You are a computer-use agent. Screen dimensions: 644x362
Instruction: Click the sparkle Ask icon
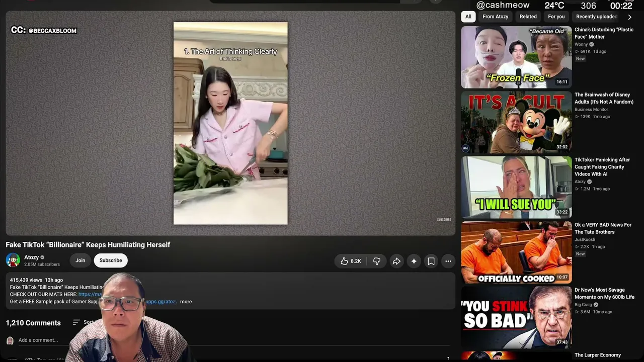[414, 261]
